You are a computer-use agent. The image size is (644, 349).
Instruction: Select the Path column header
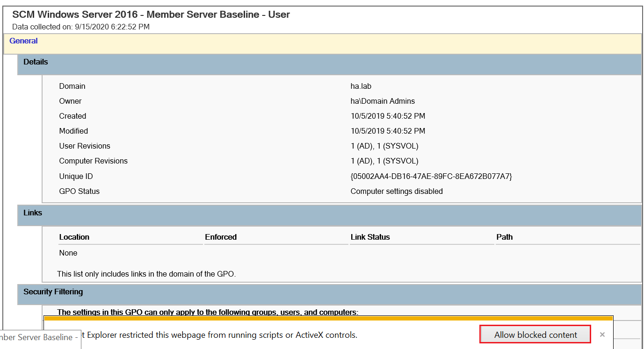click(504, 237)
